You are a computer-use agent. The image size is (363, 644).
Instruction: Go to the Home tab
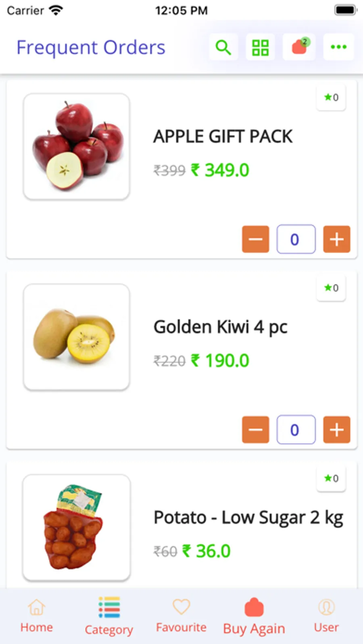[36, 616]
